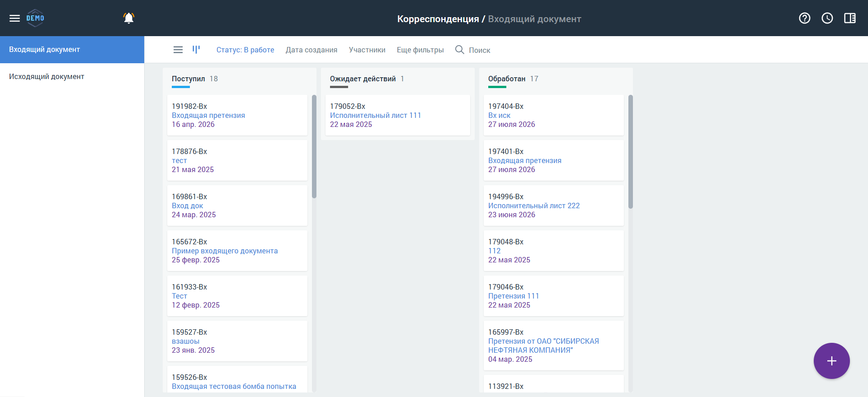Screen dimensions: 868x397
Task: Open notifications bell
Action: point(129,18)
